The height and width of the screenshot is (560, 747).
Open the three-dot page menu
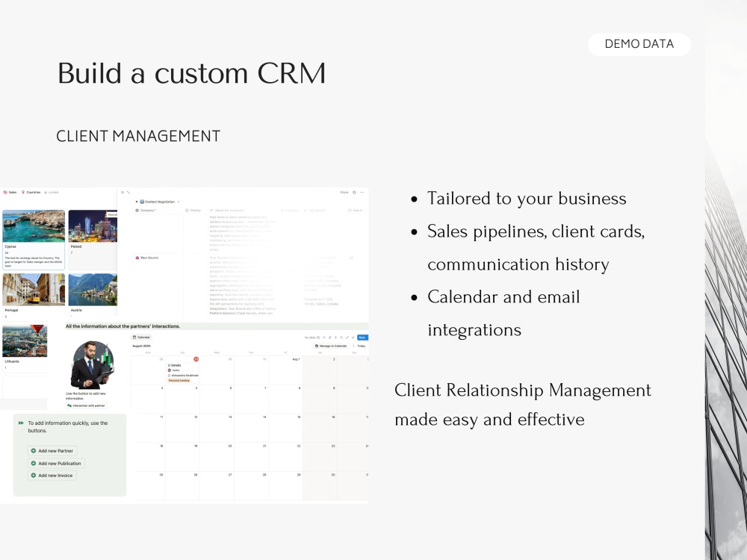(362, 193)
